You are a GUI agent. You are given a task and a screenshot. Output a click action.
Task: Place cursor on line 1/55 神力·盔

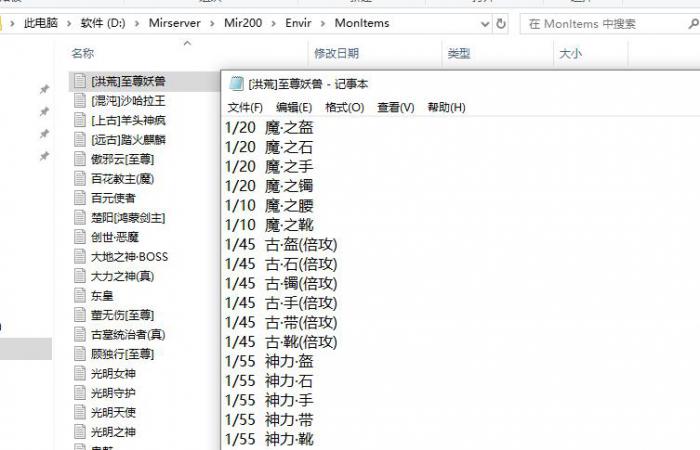click(x=269, y=362)
